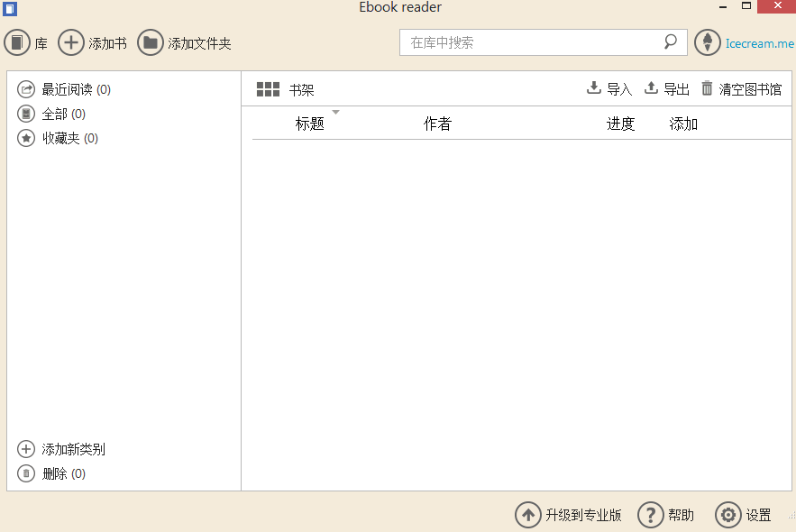Select the All (全部) books category
The height and width of the screenshot is (532, 796).
coord(25,113)
